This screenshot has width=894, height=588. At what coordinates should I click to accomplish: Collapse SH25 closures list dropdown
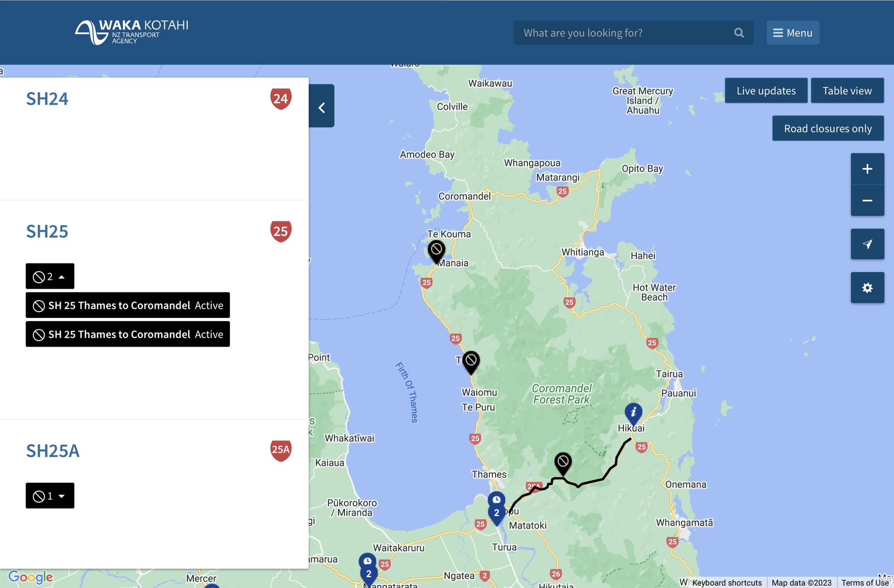click(50, 276)
